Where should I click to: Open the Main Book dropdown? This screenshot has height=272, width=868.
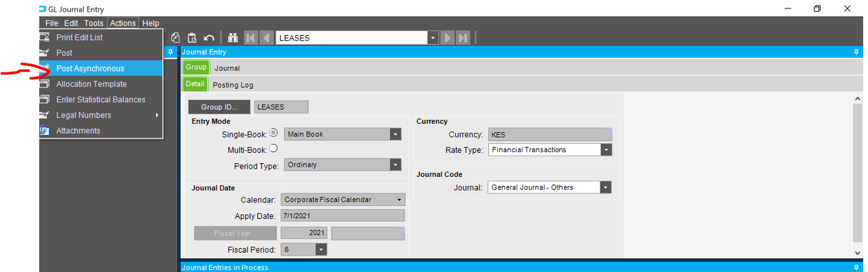click(x=395, y=134)
